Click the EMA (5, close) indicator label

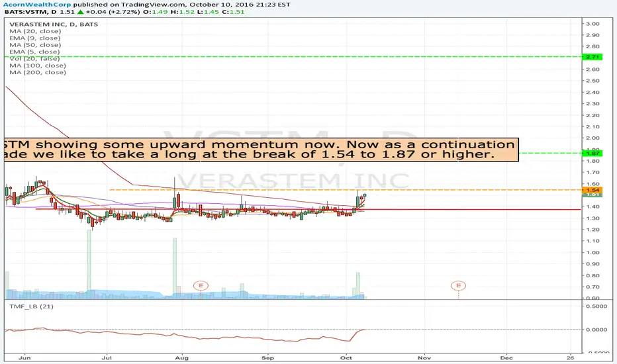click(x=34, y=52)
